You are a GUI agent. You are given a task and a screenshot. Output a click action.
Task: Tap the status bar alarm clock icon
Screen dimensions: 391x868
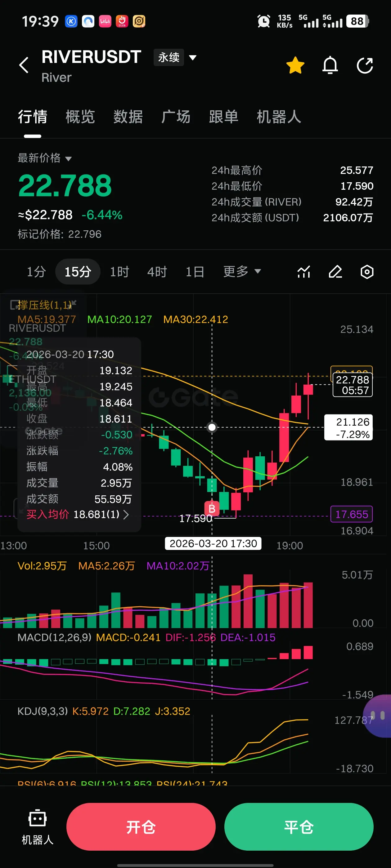coord(263,21)
